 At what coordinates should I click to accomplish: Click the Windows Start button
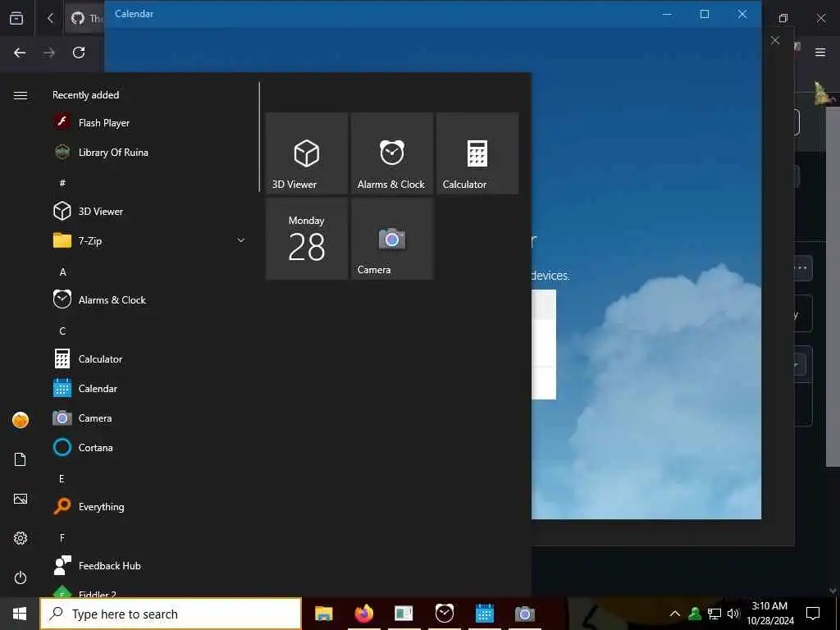pyautogui.click(x=20, y=614)
